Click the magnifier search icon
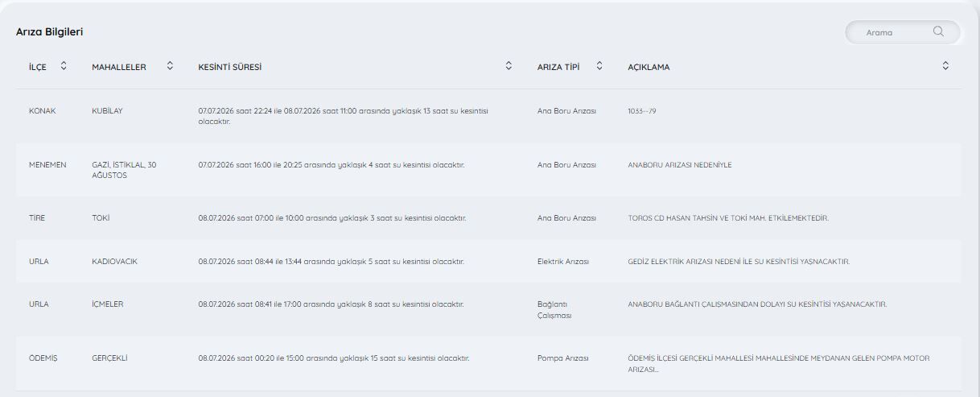The image size is (980, 397). coord(938,32)
